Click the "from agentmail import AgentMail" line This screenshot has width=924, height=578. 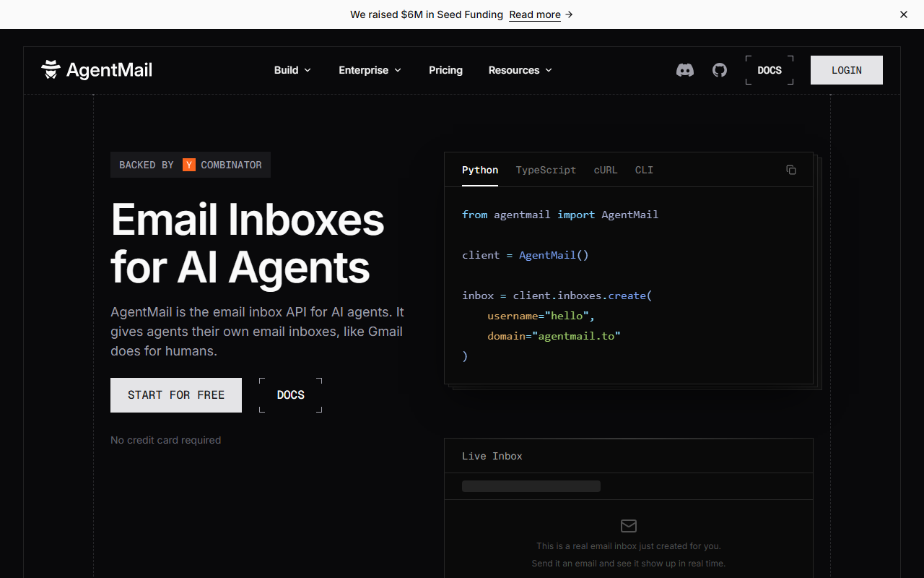(560, 215)
